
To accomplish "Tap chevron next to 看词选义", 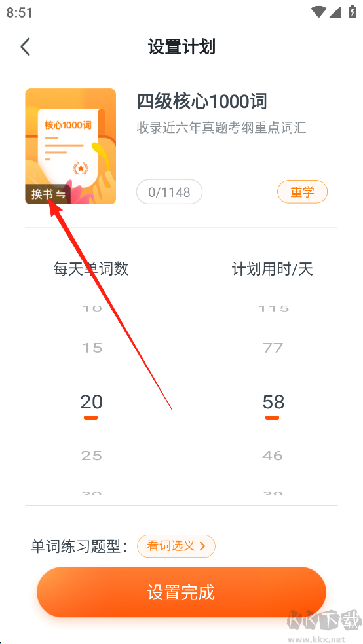I will [x=202, y=546].
